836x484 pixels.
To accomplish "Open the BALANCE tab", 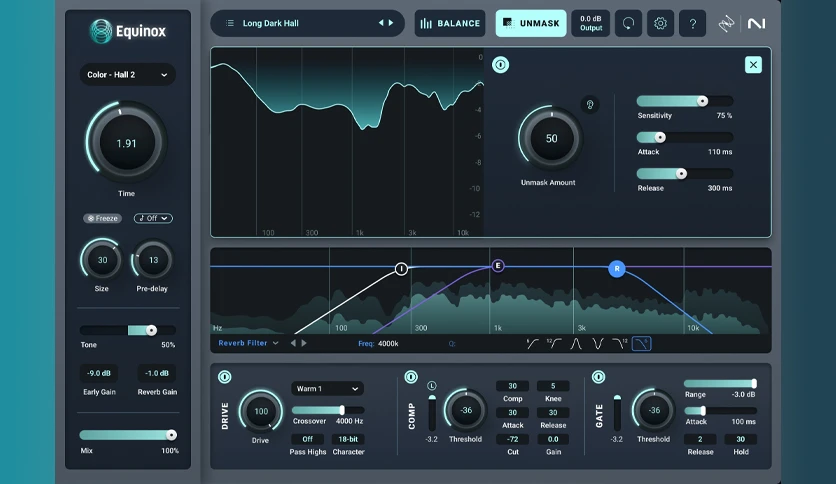I will [x=450, y=23].
